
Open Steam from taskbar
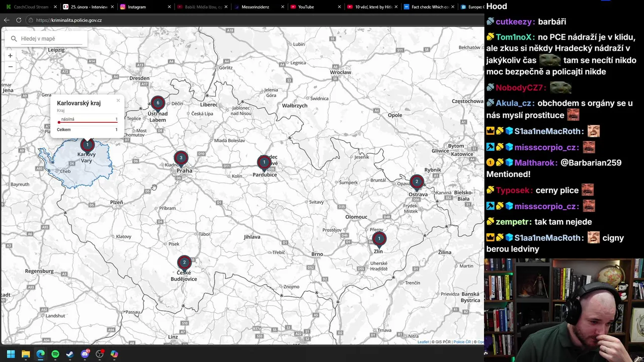[x=70, y=354]
